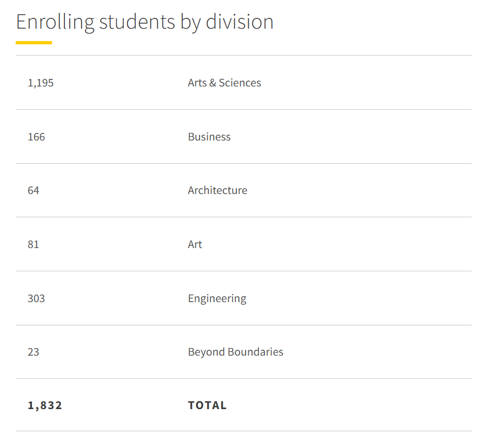Select the 1,195 enrollment figure
This screenshot has width=504, height=441.
(41, 83)
